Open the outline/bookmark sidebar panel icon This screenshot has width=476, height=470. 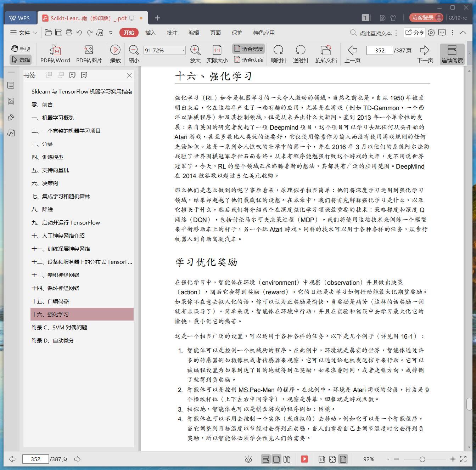11,85
